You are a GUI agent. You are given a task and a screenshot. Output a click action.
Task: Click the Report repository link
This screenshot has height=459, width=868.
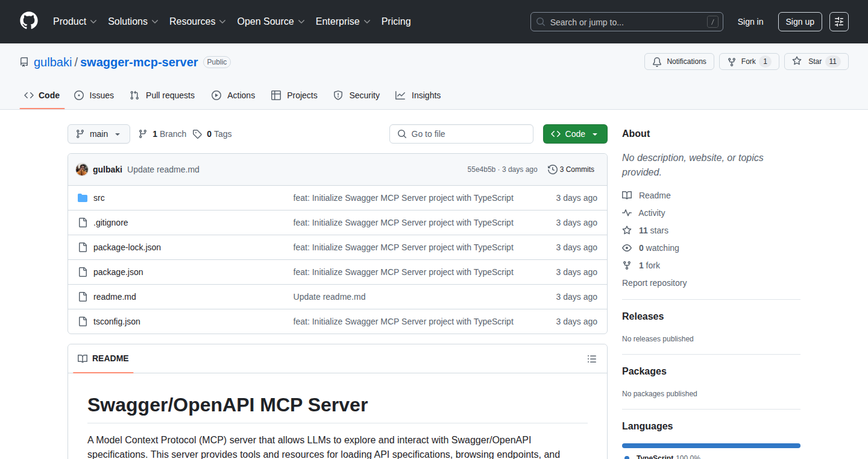[654, 283]
